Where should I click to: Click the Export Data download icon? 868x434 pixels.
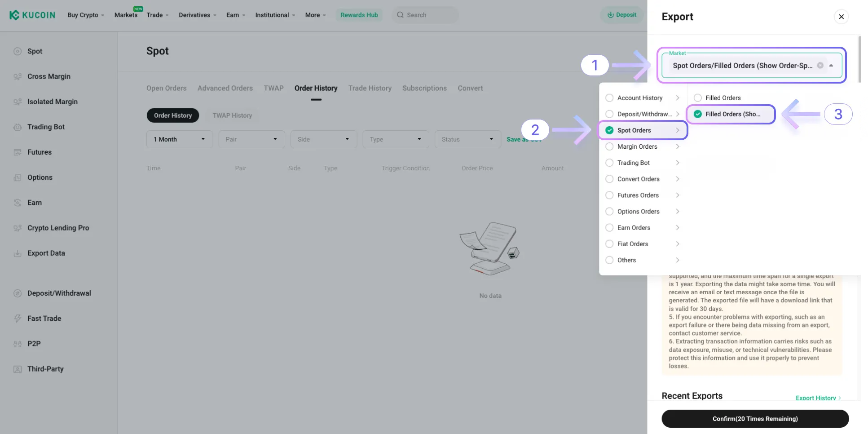tap(18, 253)
